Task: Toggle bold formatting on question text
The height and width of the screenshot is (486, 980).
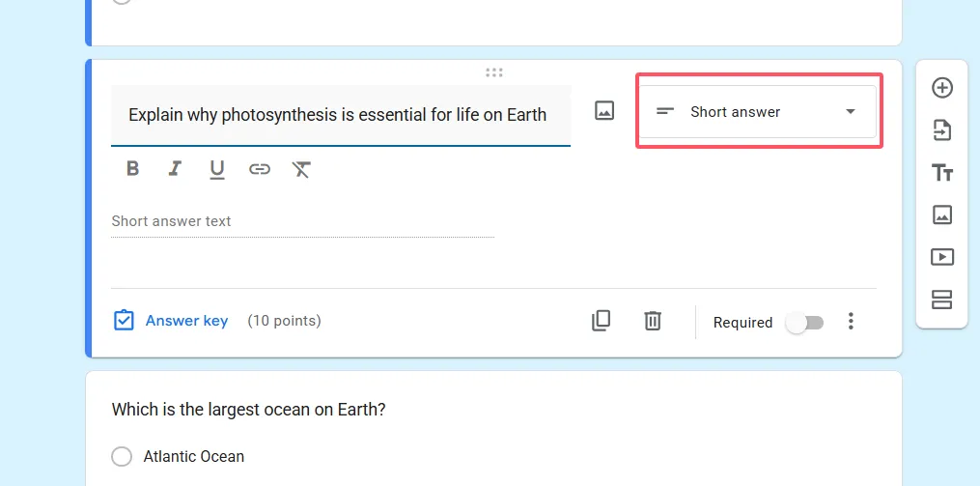Action: 133,169
